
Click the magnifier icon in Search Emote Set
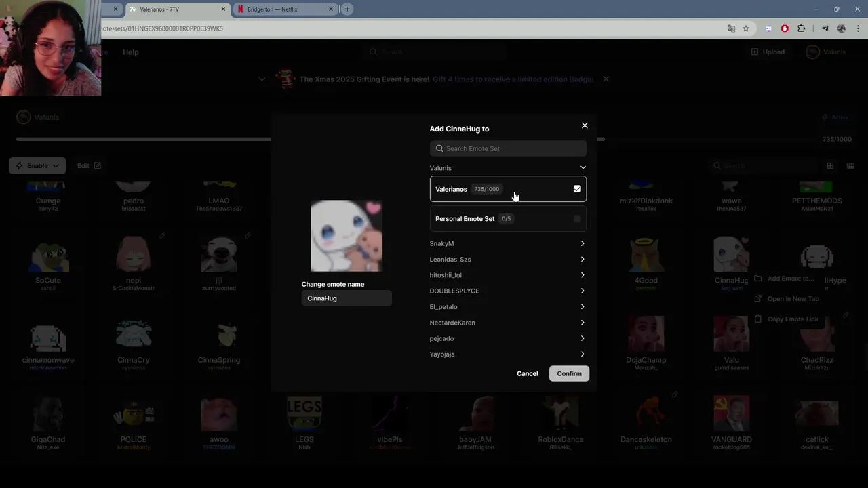coord(439,148)
